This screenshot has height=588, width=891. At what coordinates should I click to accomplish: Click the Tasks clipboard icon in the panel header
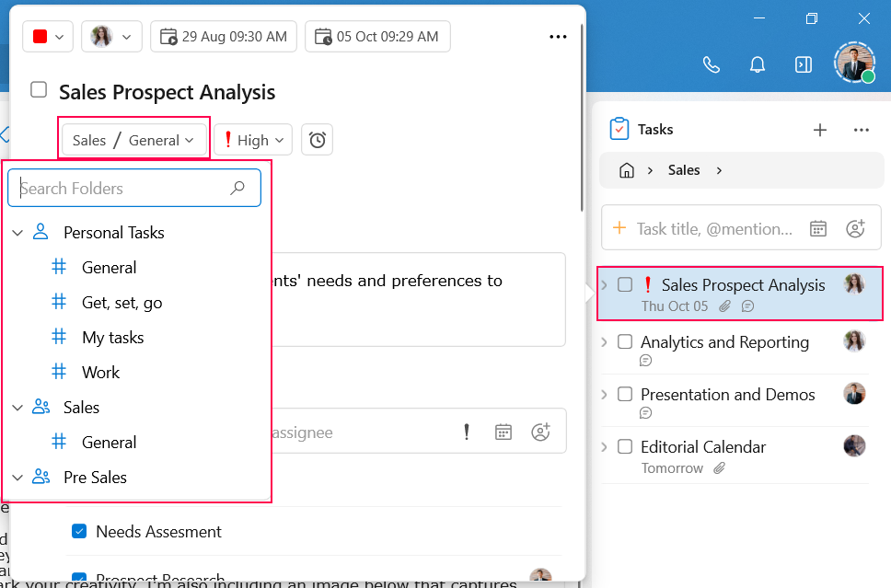[619, 129]
